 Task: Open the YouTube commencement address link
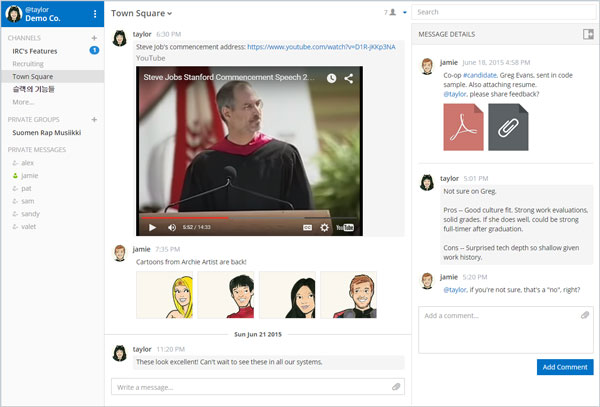(321, 47)
